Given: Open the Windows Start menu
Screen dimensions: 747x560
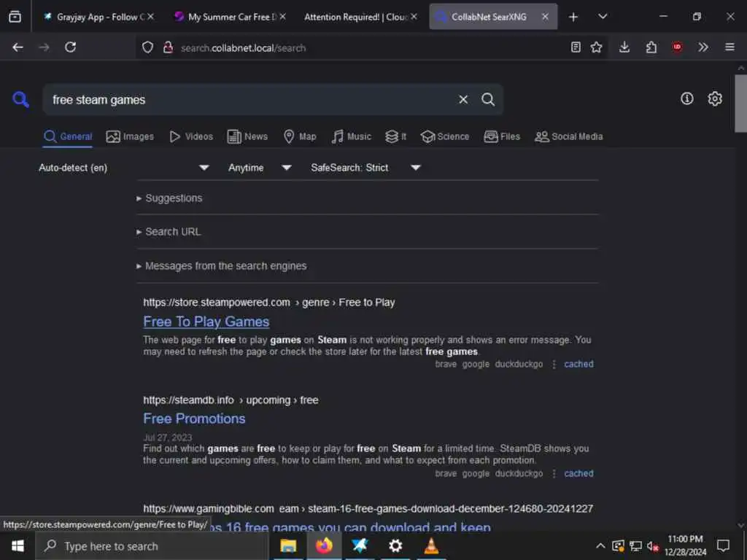Looking at the screenshot, I should pos(18,546).
